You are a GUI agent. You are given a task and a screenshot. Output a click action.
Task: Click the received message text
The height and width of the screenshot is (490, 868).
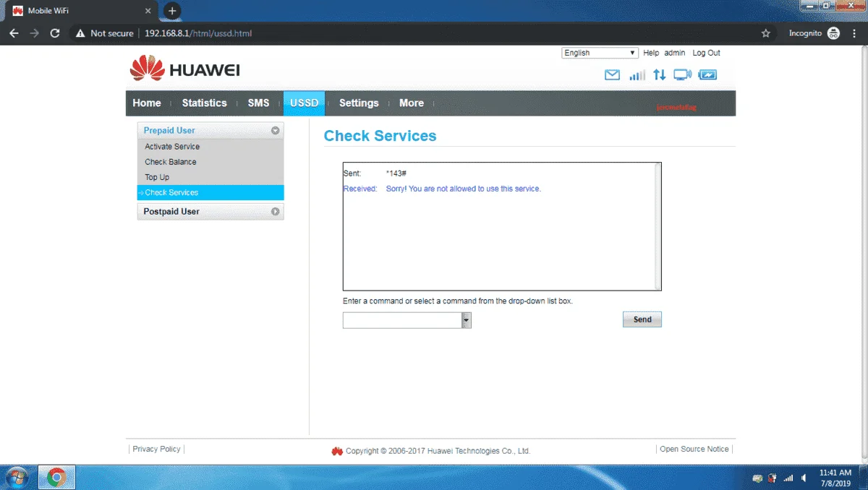click(x=464, y=189)
